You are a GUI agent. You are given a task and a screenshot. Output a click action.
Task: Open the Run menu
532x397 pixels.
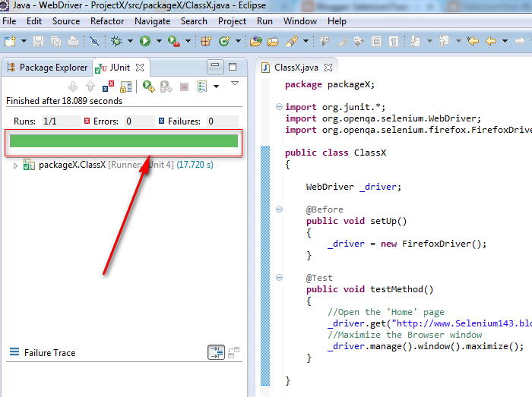(x=264, y=21)
